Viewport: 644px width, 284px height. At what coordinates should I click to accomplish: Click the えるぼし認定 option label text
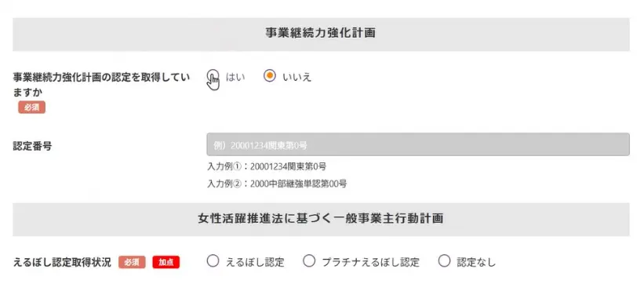coord(255,262)
